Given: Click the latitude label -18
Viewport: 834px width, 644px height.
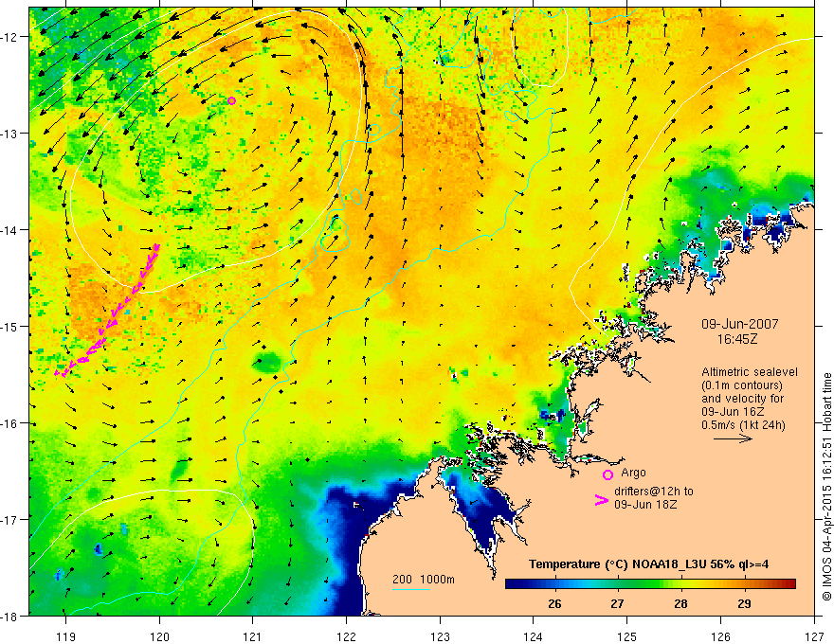Looking at the screenshot, I should [9, 616].
